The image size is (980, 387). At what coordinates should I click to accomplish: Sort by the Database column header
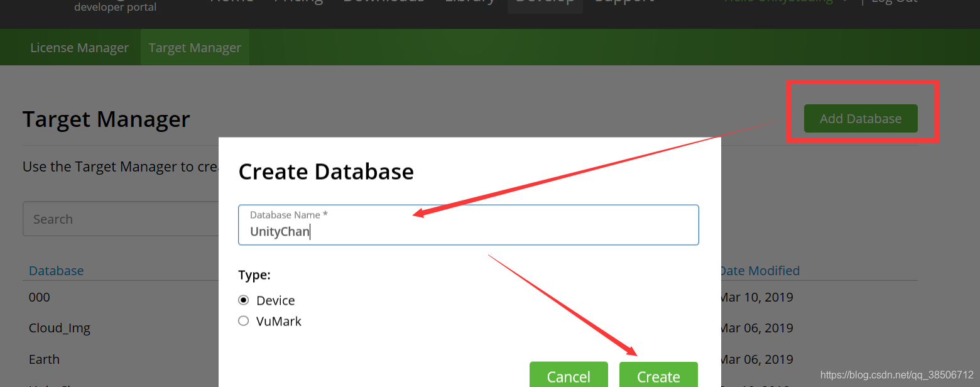pyautogui.click(x=56, y=271)
